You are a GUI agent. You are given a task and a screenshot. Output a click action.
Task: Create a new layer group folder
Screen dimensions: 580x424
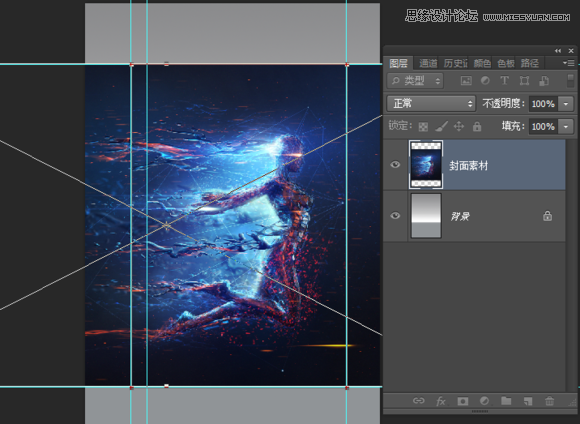click(506, 401)
